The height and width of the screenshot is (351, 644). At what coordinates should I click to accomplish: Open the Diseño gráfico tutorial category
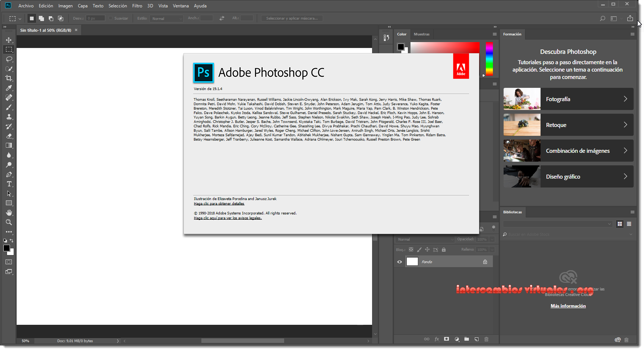pyautogui.click(x=568, y=176)
